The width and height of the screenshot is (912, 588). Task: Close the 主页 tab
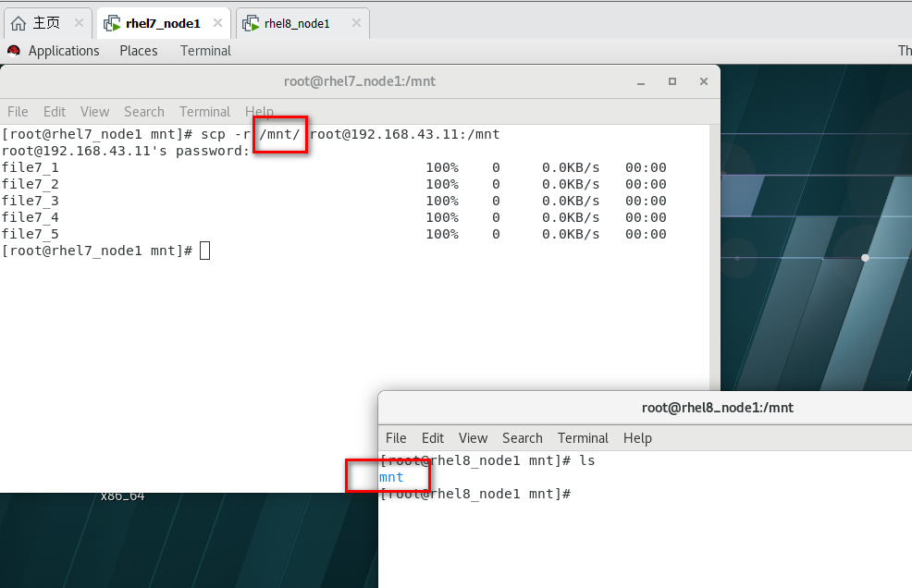coord(80,23)
